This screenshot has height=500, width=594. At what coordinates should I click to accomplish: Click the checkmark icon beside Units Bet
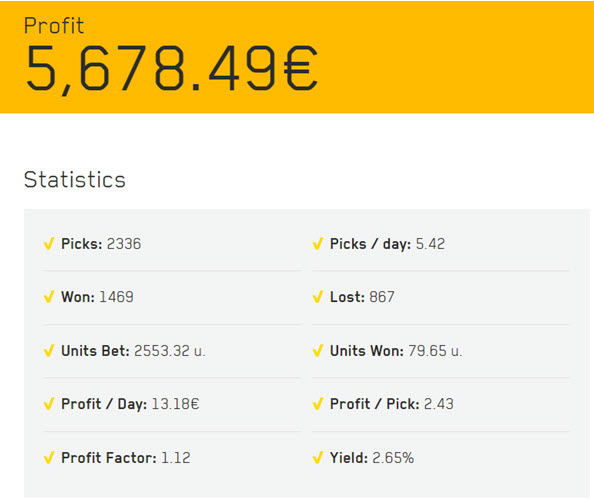49,351
